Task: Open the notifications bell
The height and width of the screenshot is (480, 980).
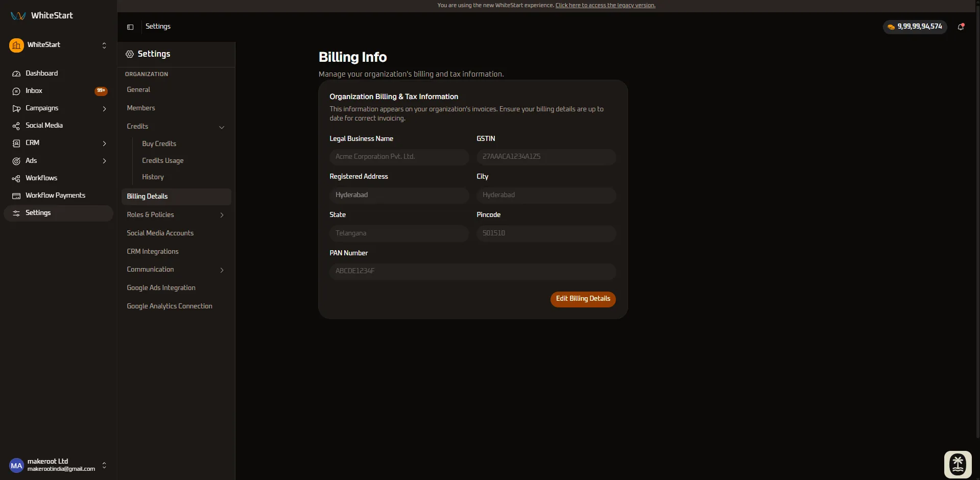Action: (961, 27)
